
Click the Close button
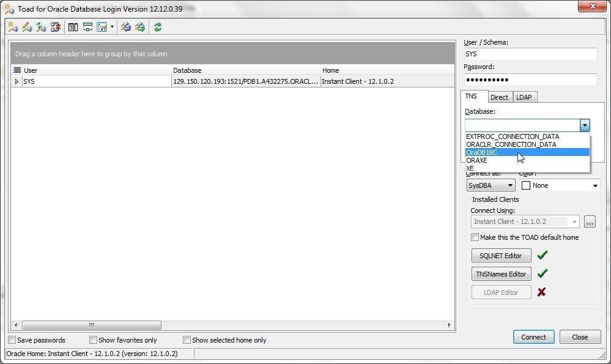point(580,336)
